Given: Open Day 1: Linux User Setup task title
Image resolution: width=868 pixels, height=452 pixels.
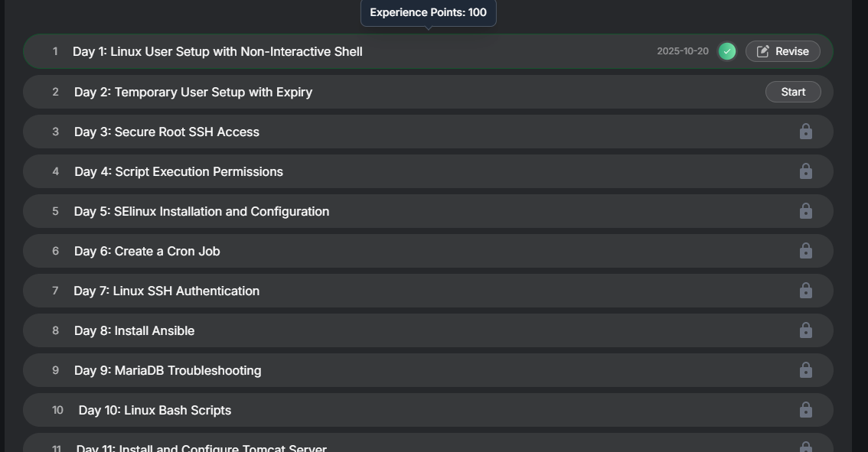Looking at the screenshot, I should [x=217, y=51].
